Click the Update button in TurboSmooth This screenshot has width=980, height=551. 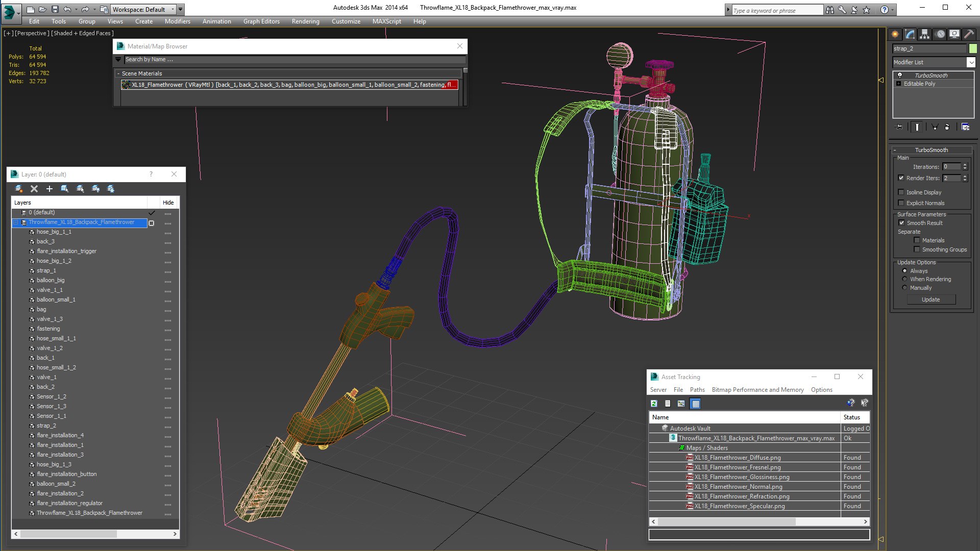(x=930, y=299)
